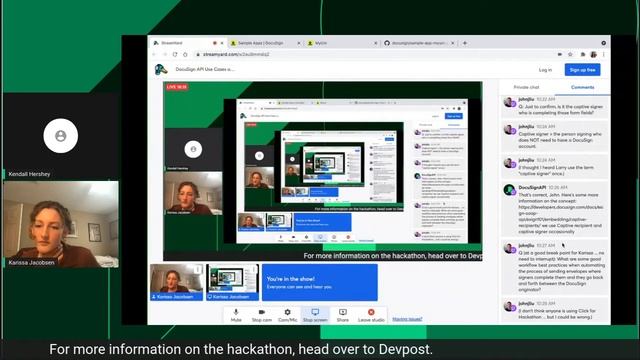Image resolution: width=640 pixels, height=360 pixels.
Task: Click the Chrome profile avatar
Action: 593,54
